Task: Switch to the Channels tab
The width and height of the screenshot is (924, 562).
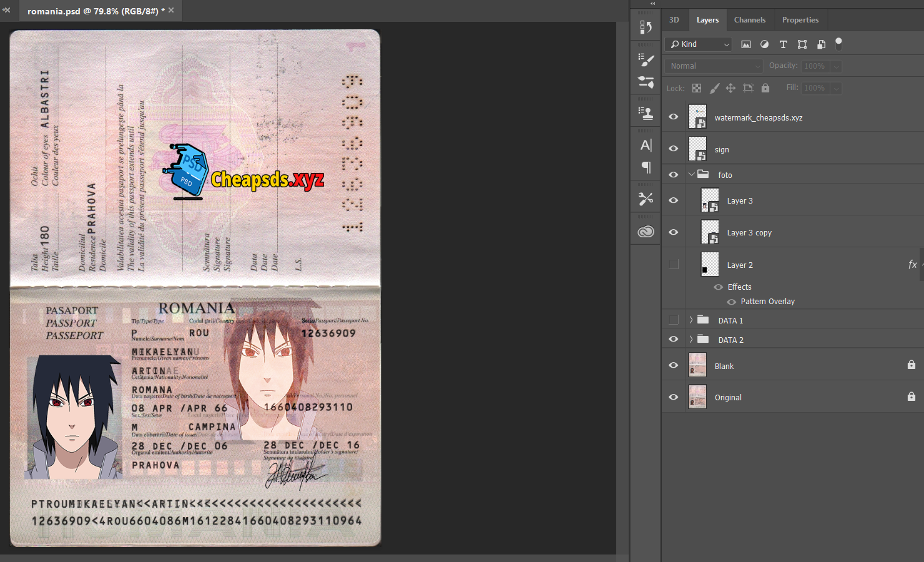Action: pyautogui.click(x=749, y=20)
